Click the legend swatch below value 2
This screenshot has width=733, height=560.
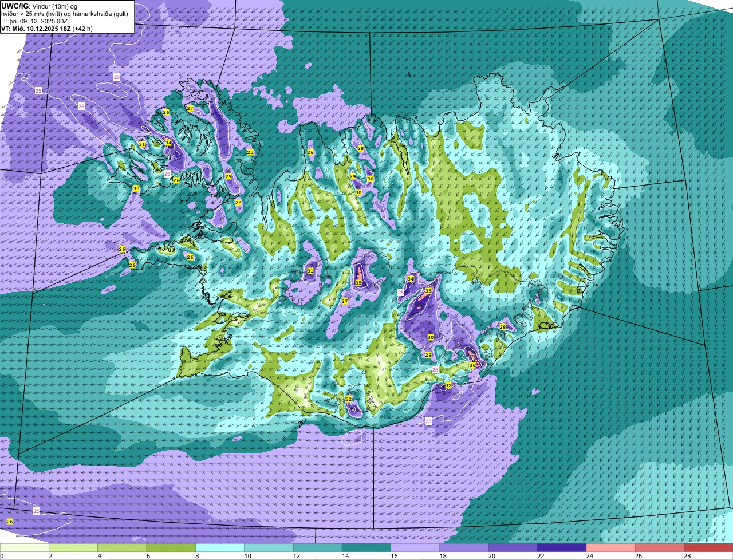pos(25,547)
